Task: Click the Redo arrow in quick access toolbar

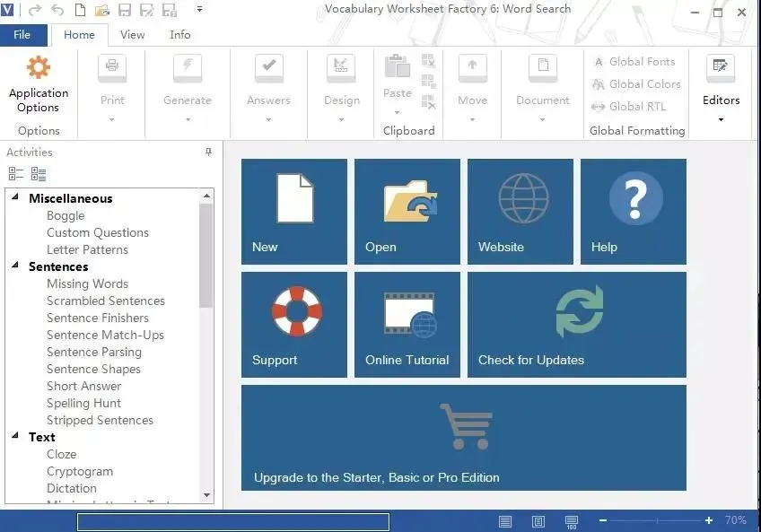Action: [x=34, y=10]
